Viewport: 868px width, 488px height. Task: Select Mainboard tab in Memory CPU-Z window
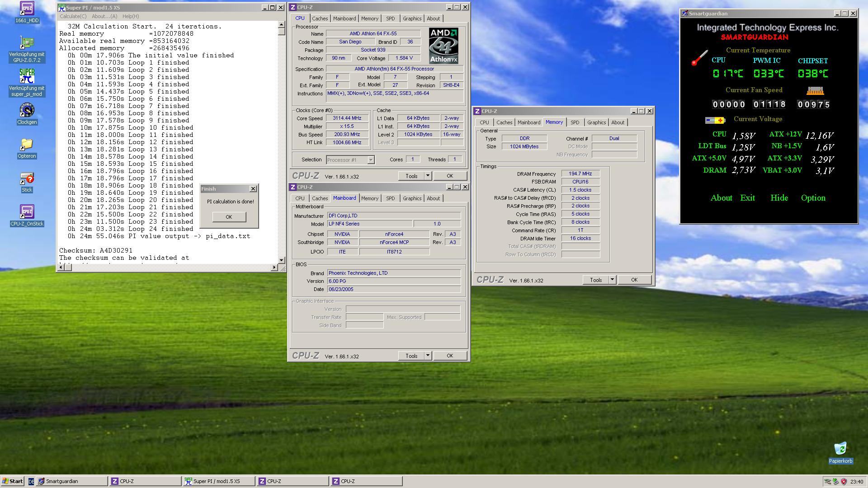[528, 122]
